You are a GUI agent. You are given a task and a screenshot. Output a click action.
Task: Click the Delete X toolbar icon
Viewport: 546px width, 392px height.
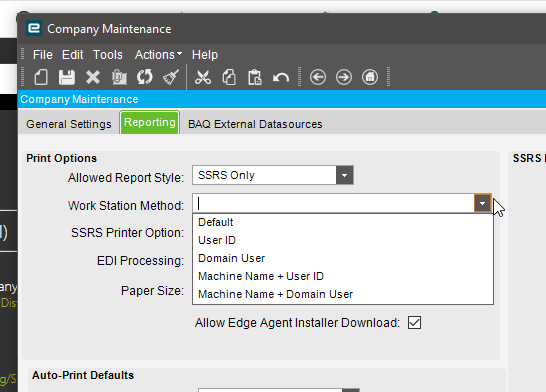coord(93,77)
